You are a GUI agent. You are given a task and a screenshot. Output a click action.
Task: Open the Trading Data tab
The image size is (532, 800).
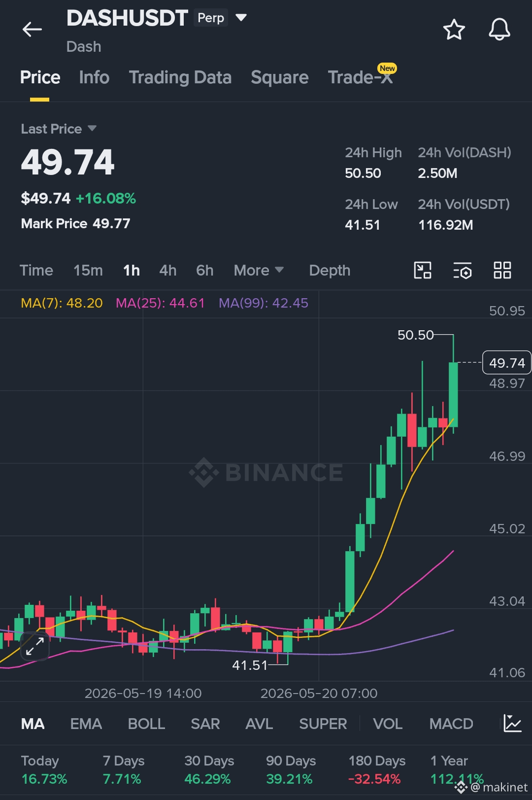180,77
